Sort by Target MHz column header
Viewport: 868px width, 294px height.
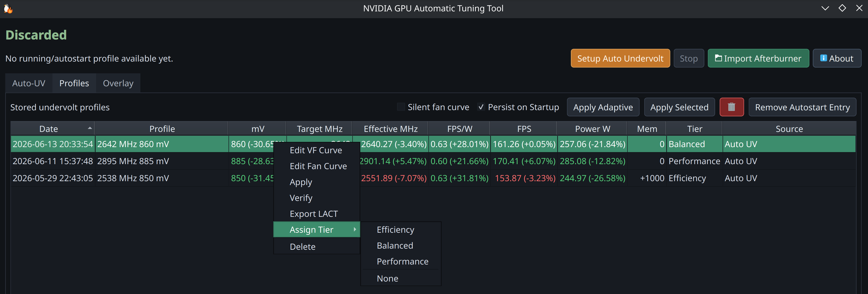pyautogui.click(x=319, y=129)
